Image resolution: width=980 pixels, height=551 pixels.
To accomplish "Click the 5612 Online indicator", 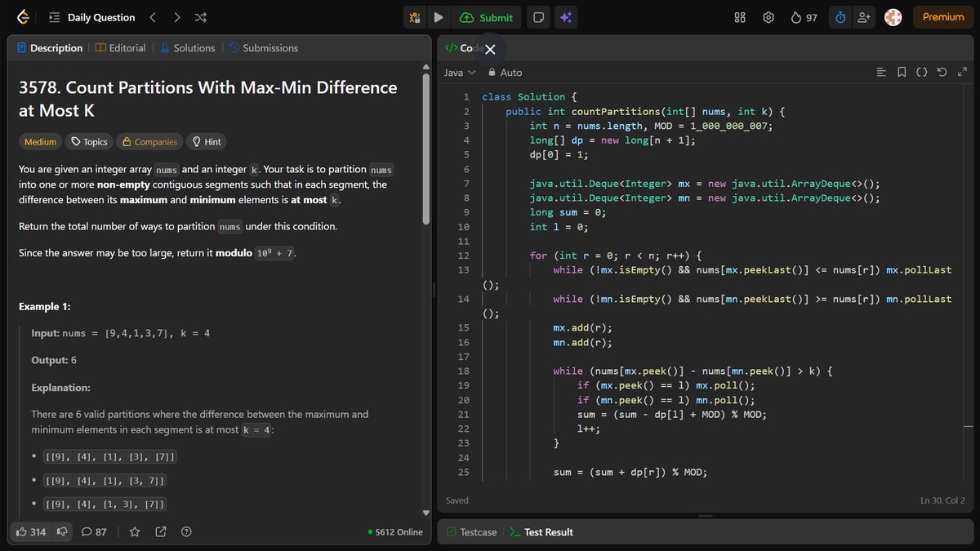I will tap(395, 532).
